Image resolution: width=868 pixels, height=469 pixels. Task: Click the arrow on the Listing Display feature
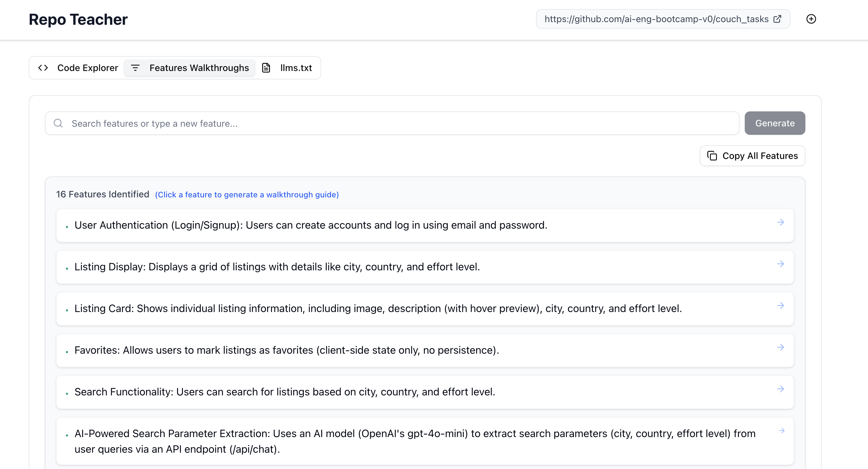pos(780,264)
